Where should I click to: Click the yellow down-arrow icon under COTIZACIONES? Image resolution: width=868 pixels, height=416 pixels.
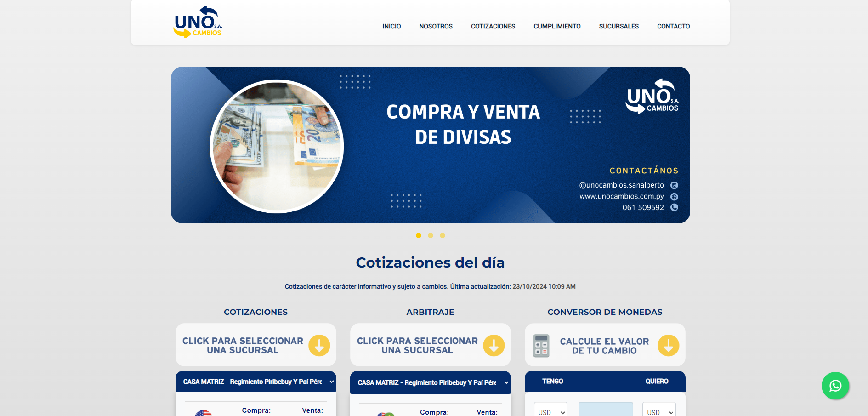pyautogui.click(x=319, y=346)
